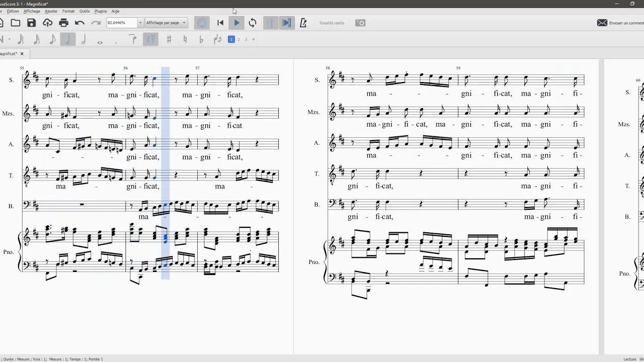
Task: Select voice 3
Action: coord(246,39)
